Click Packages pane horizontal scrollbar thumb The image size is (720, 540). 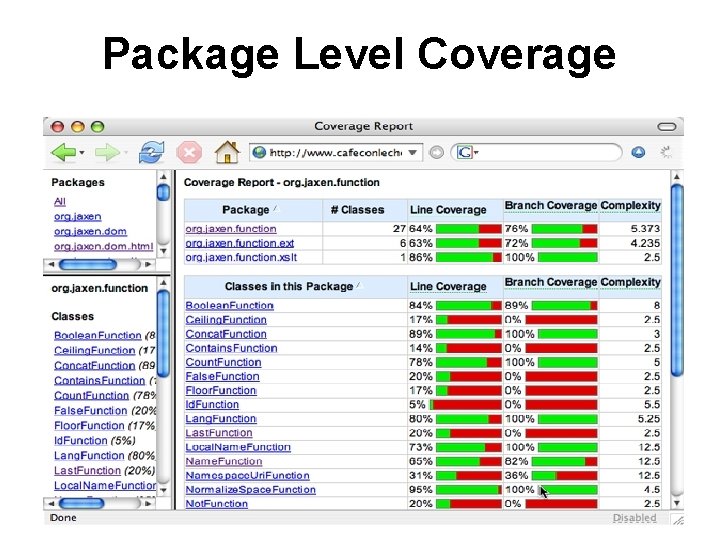pyautogui.click(x=87, y=265)
